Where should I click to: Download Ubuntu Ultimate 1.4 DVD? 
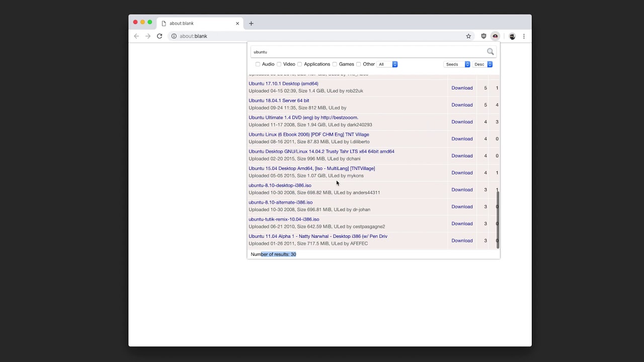pyautogui.click(x=462, y=122)
